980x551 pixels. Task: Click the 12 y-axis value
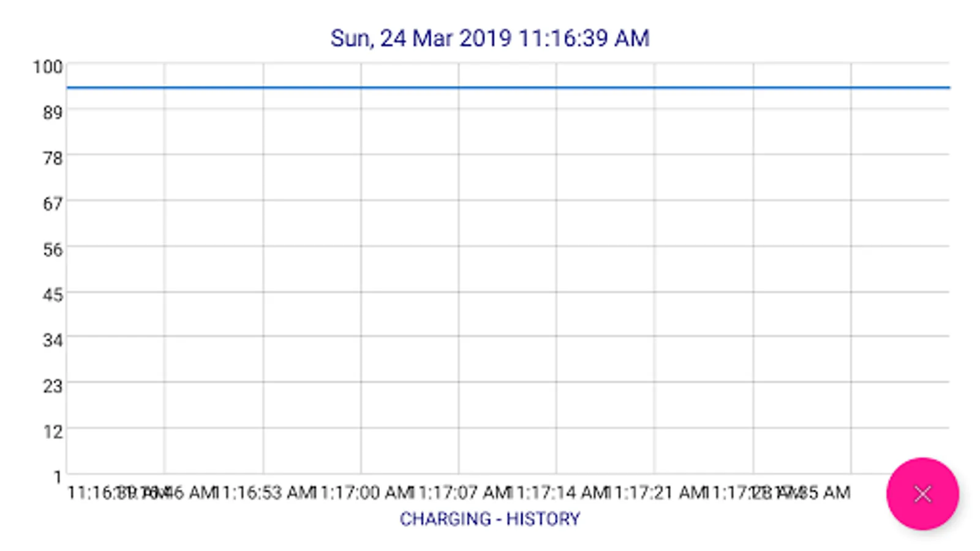(x=53, y=432)
